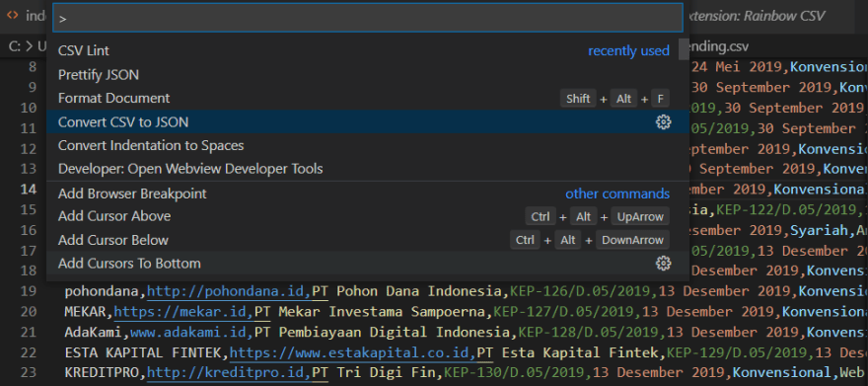Run the Prettify JSON command
The height and width of the screenshot is (386, 868).
point(368,75)
